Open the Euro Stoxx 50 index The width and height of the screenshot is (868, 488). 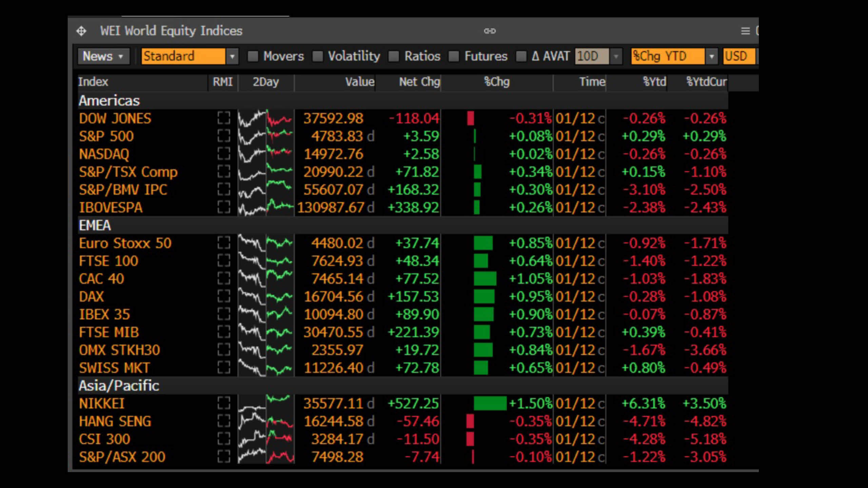pyautogui.click(x=125, y=243)
